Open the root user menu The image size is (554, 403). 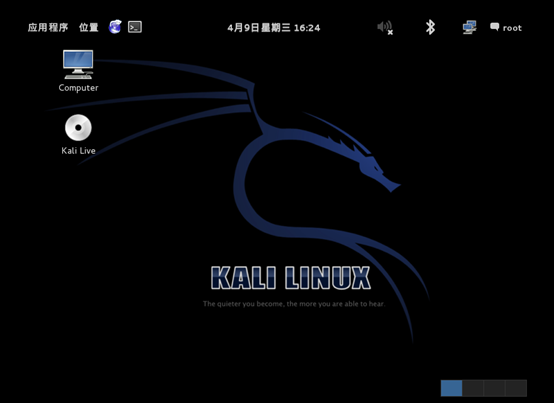pos(512,28)
